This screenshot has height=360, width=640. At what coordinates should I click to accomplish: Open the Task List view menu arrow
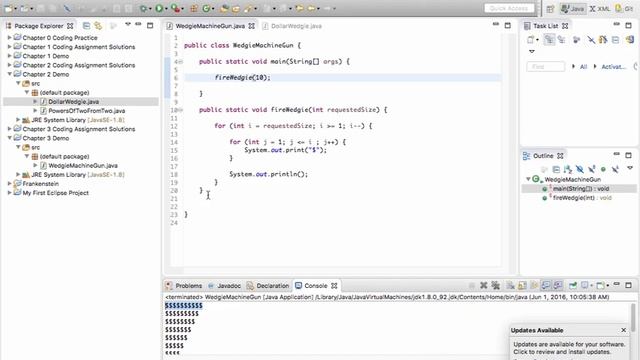point(531,51)
